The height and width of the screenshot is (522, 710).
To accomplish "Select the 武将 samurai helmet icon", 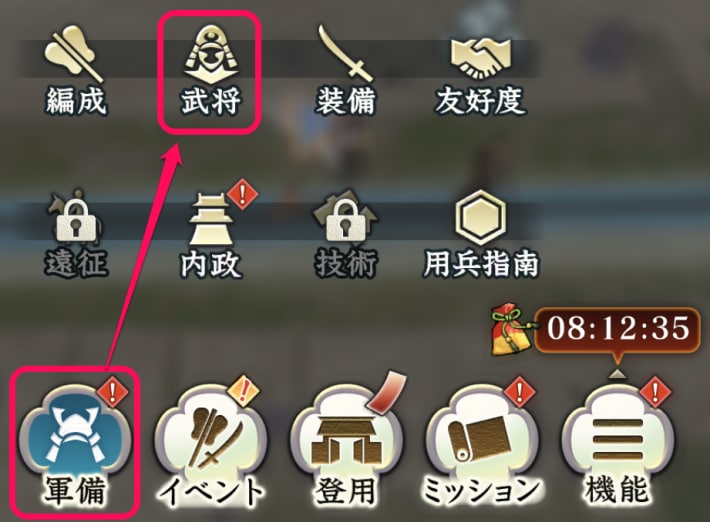I will 210,70.
